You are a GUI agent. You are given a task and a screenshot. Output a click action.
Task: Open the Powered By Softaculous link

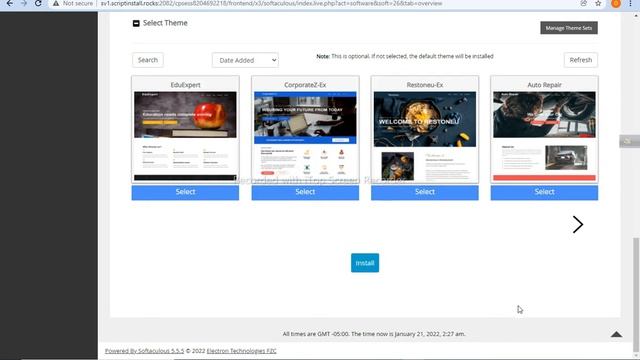click(x=144, y=351)
